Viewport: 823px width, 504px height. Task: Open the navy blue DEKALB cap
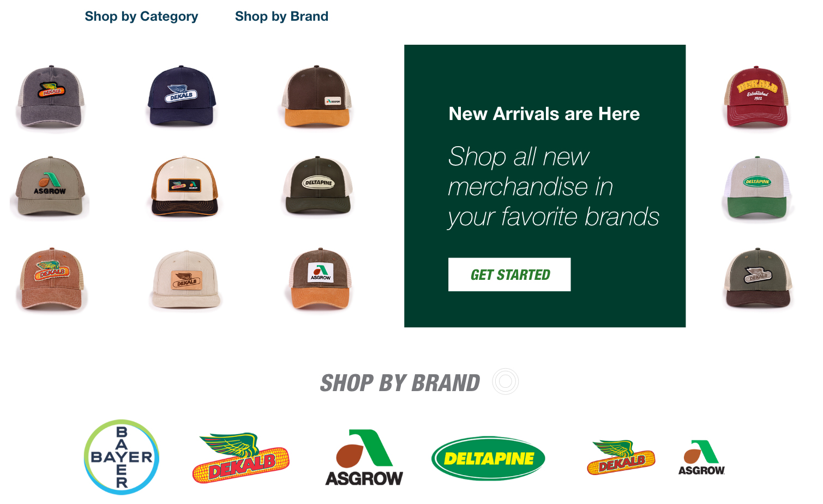(182, 97)
